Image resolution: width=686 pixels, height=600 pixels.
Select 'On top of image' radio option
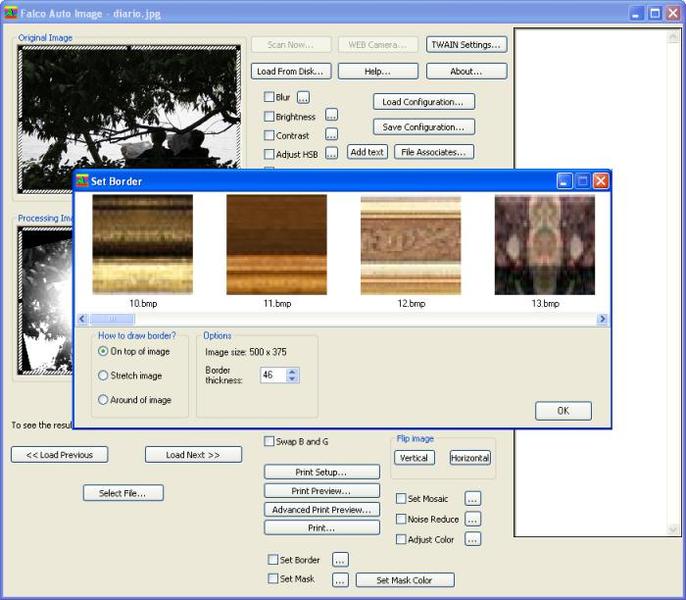click(x=103, y=352)
